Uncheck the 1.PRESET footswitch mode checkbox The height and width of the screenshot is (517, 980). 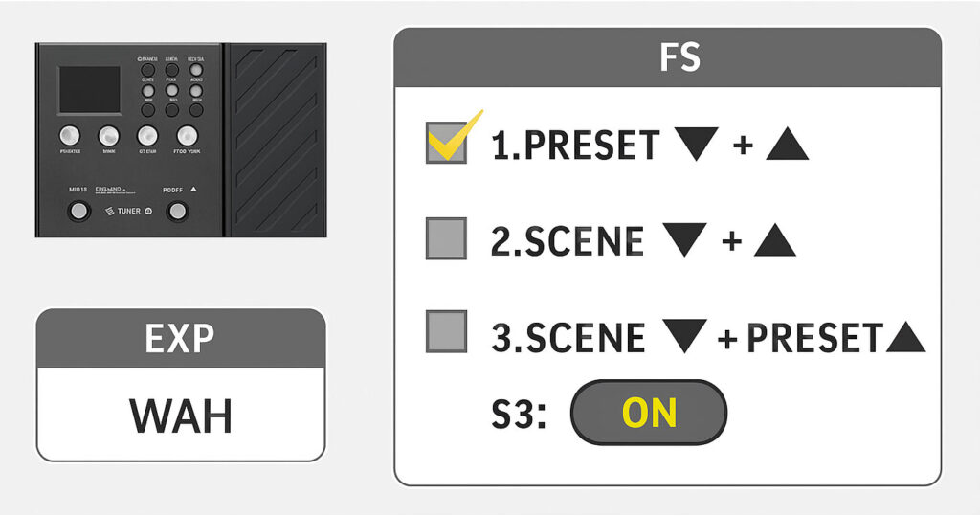[x=446, y=143]
